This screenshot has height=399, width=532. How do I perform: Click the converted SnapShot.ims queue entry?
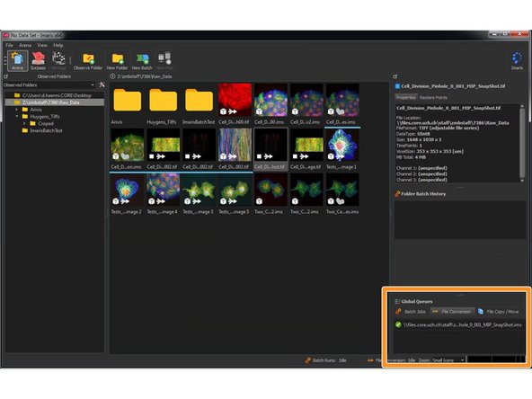tap(458, 324)
